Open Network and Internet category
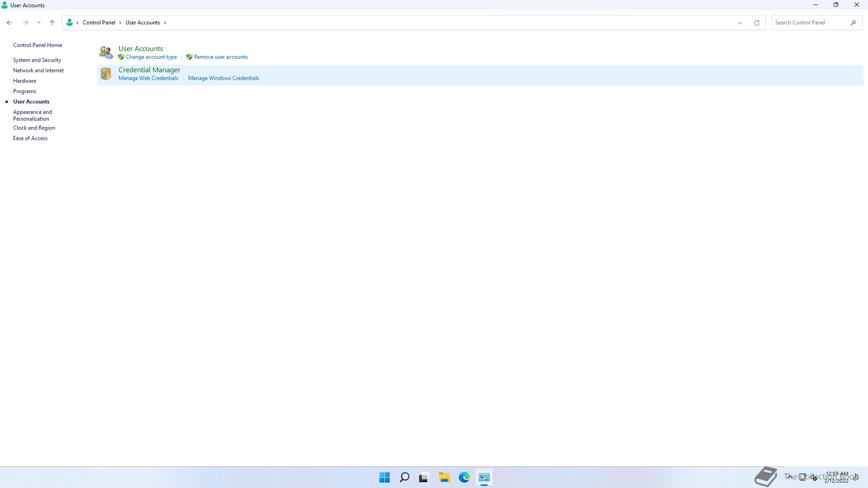Image resolution: width=868 pixels, height=488 pixels. pos(38,70)
